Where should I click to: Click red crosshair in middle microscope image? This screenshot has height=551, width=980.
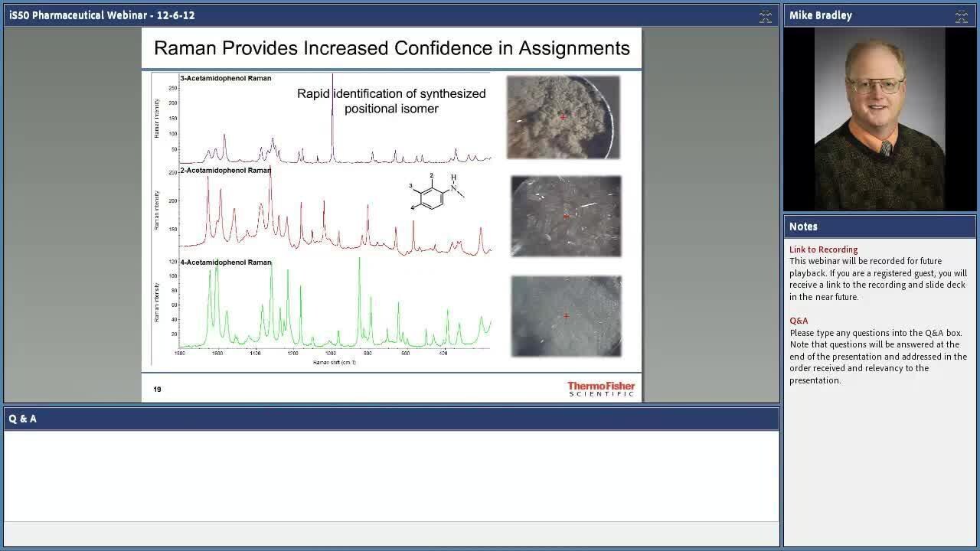pyautogui.click(x=566, y=217)
